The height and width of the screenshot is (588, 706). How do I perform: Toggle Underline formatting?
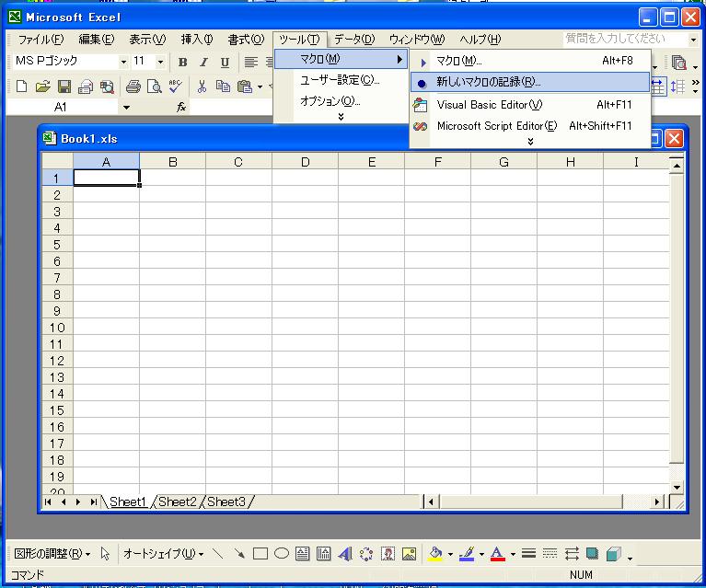(x=225, y=63)
